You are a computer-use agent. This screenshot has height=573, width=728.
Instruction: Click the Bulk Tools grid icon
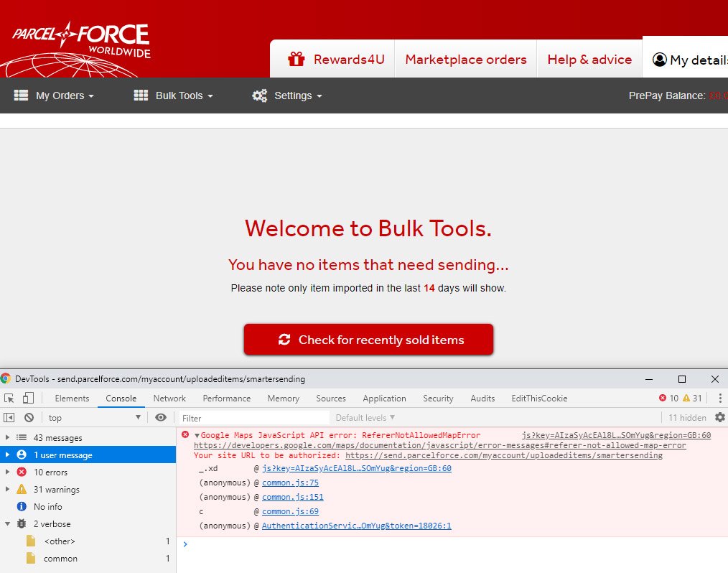coord(141,95)
